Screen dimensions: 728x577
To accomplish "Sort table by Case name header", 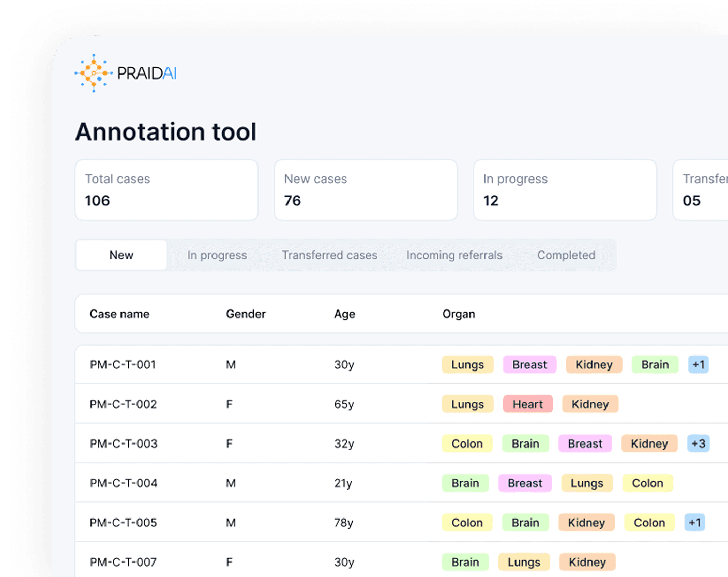I will 119,314.
